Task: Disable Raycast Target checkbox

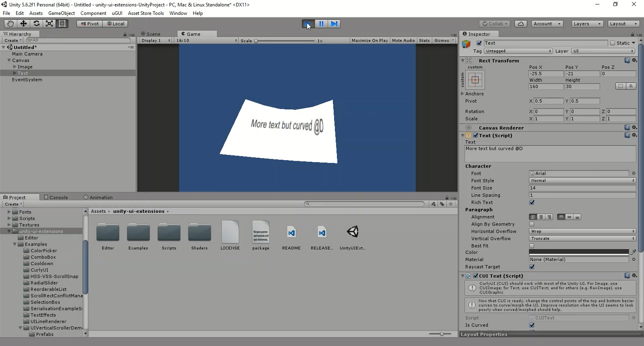Action: click(532, 267)
